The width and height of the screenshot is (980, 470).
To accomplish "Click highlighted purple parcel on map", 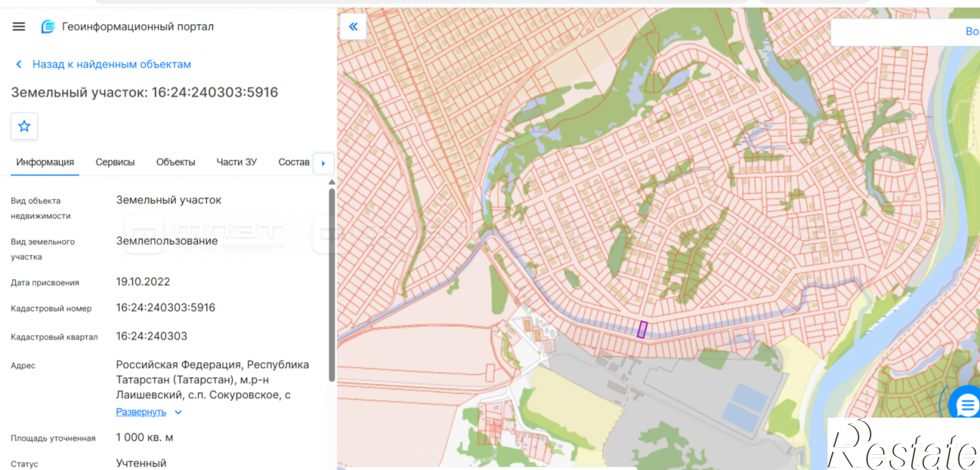I will tap(642, 329).
